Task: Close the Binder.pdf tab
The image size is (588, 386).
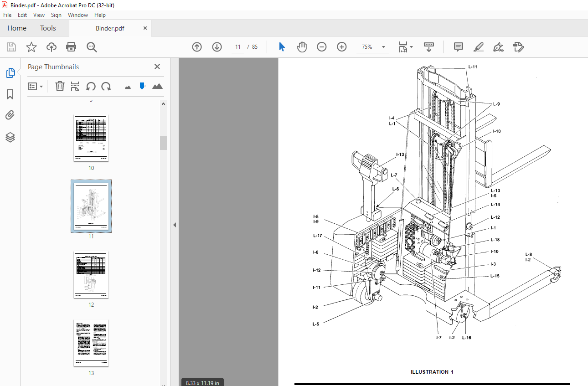Action: pyautogui.click(x=145, y=28)
